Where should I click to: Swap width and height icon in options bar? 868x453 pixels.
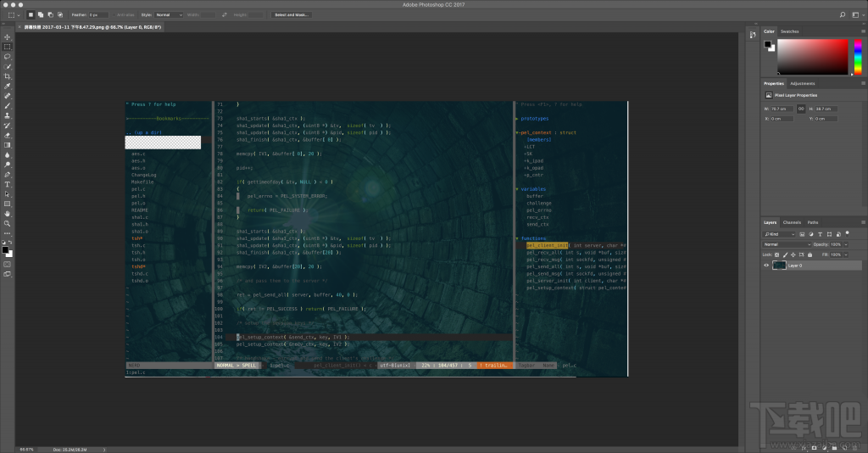tap(224, 15)
